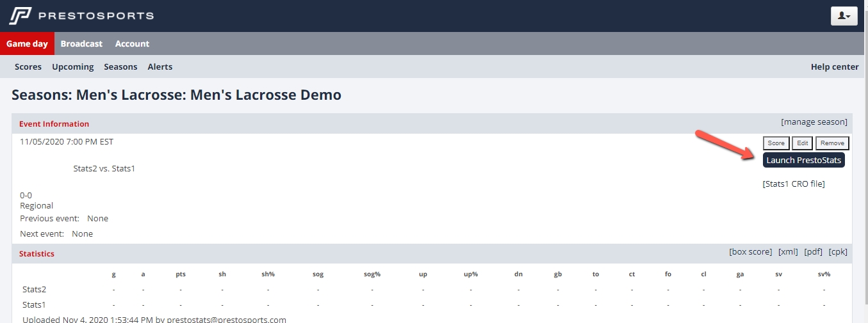Open the pdf statistics export
The width and height of the screenshot is (868, 323).
[x=813, y=251]
